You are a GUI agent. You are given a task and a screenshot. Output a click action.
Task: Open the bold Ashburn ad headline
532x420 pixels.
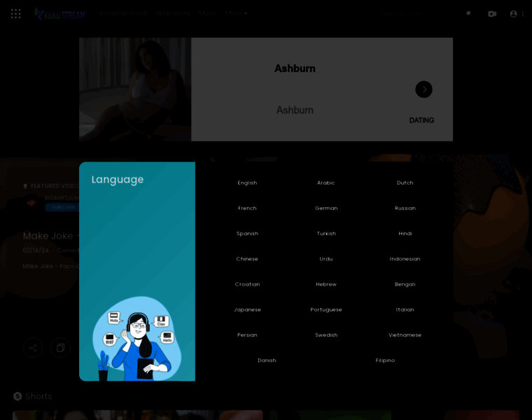[x=295, y=69]
